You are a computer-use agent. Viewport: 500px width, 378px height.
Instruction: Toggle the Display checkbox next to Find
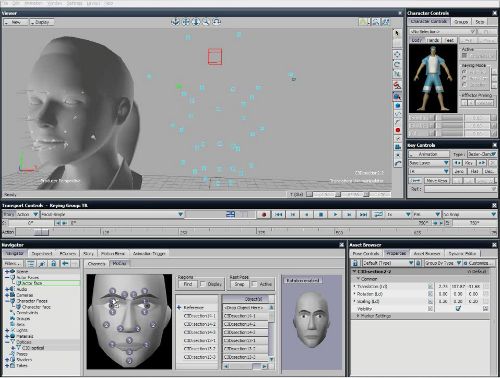click(x=202, y=284)
